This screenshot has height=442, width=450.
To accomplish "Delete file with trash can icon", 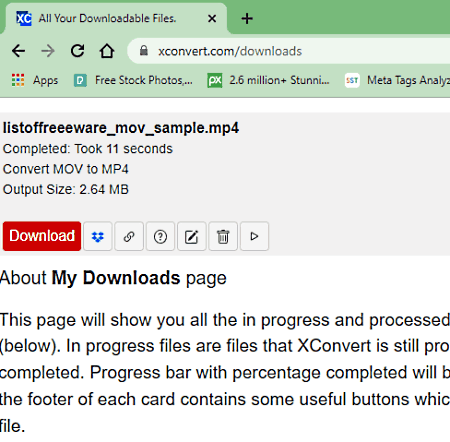I will pyautogui.click(x=223, y=236).
